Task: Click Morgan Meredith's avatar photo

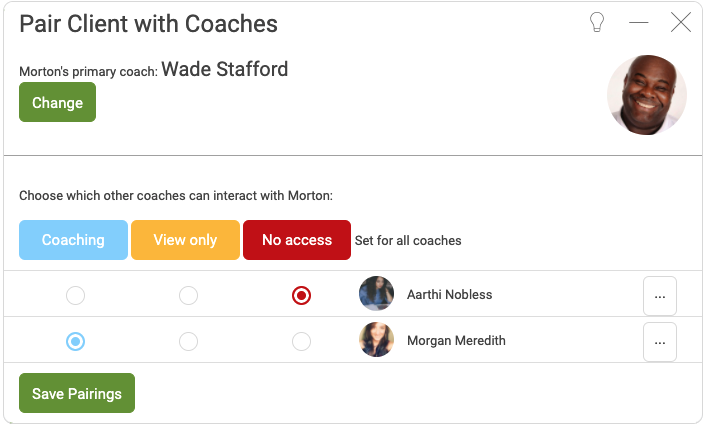Action: point(376,340)
